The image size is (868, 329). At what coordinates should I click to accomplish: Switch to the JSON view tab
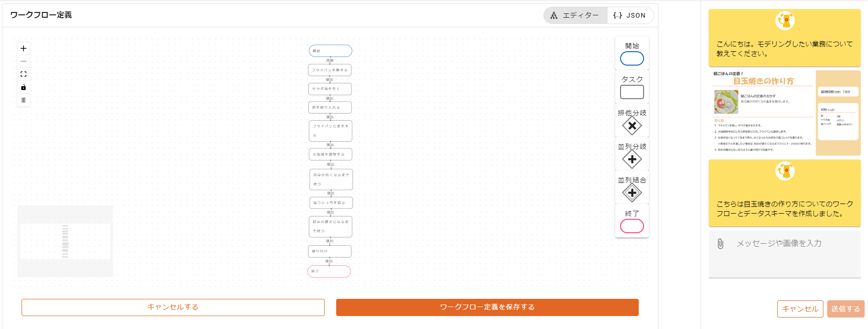click(x=630, y=15)
